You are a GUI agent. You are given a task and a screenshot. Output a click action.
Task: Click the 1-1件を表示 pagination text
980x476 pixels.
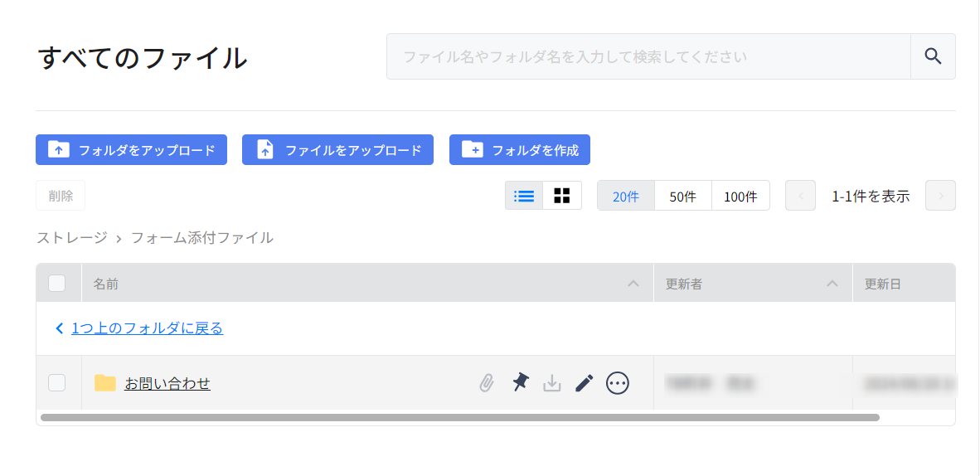[x=871, y=196]
